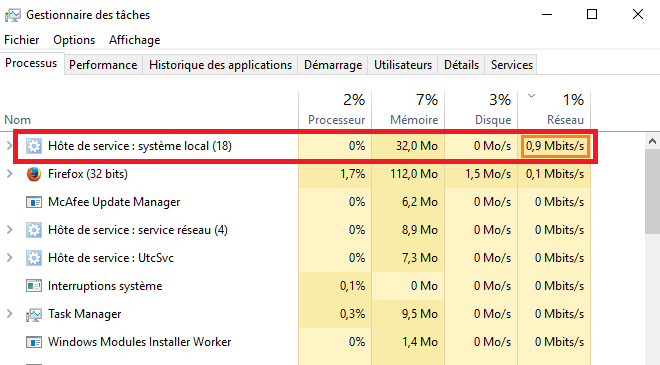Viewport: 660px width, 365px height.
Task: Open the Démarrage tab
Action: click(333, 65)
